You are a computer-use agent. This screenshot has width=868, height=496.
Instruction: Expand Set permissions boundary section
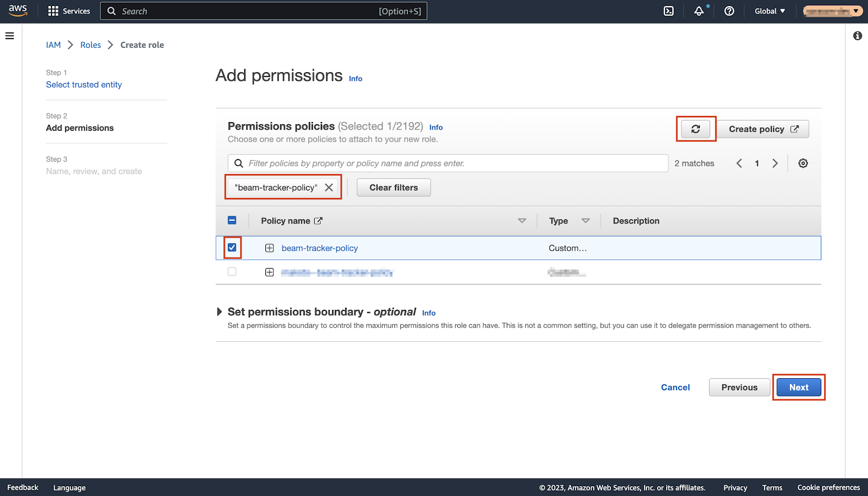click(x=219, y=312)
